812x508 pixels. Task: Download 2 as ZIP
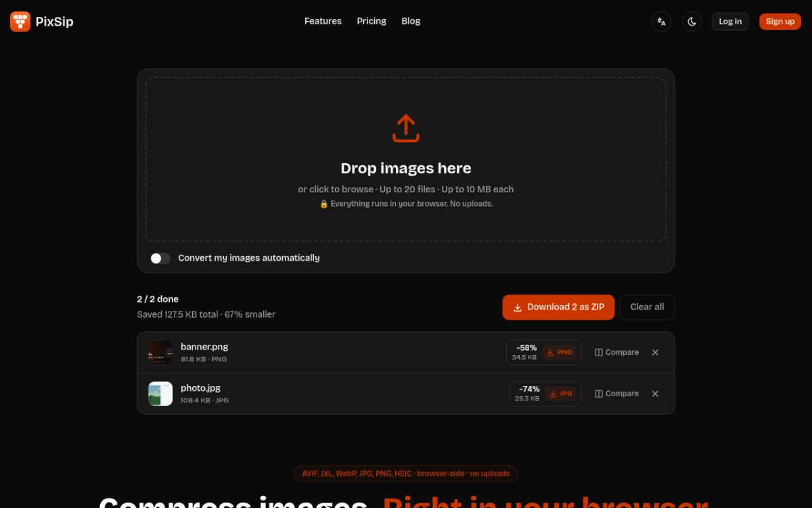pos(558,307)
